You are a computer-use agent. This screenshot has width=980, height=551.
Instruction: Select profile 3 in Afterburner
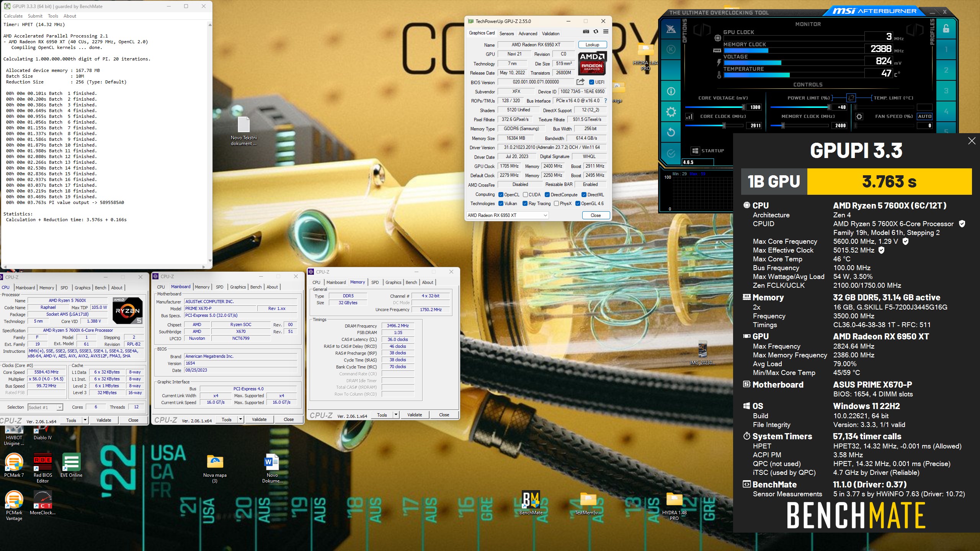(946, 91)
